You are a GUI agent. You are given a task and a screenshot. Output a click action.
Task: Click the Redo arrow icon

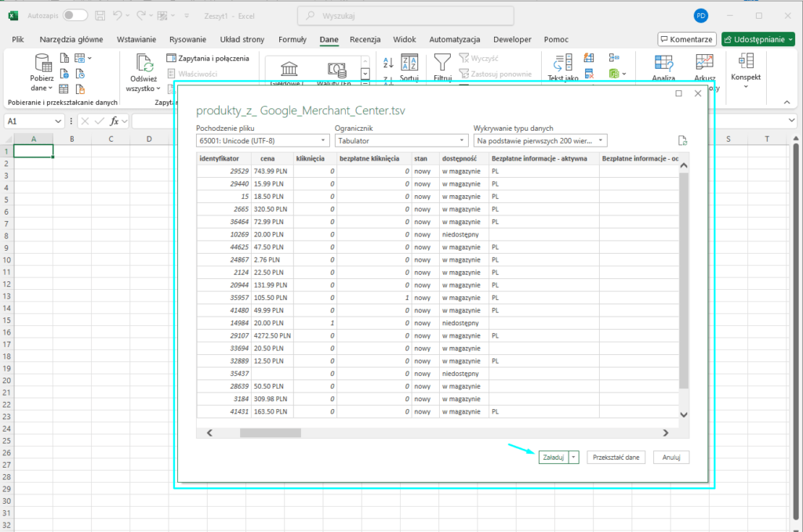point(141,16)
